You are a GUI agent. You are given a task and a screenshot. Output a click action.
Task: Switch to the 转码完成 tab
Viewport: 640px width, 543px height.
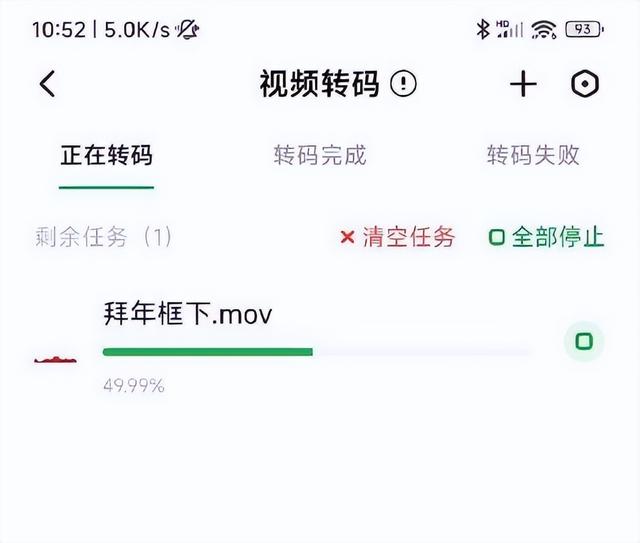coord(320,155)
